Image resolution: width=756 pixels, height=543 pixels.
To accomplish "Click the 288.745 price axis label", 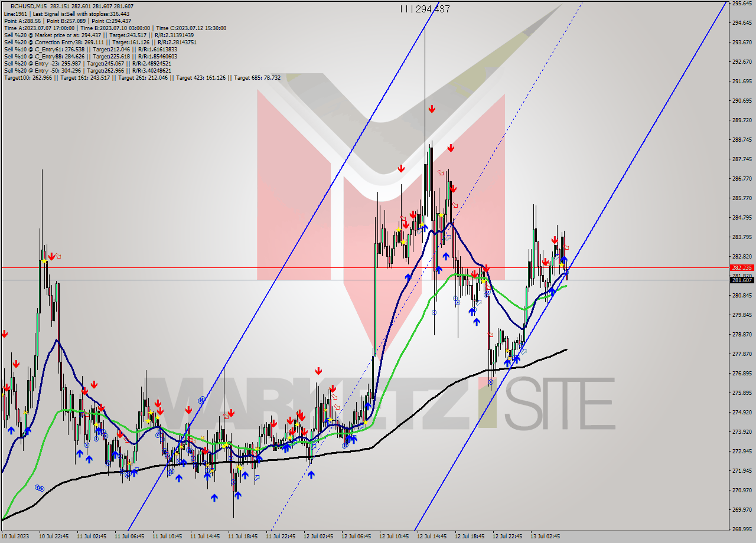I will [742, 140].
